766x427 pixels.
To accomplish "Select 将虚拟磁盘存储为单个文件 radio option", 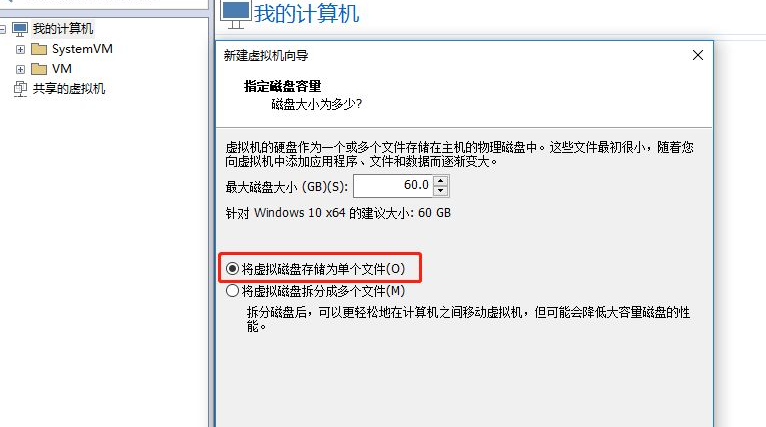I will click(x=232, y=269).
